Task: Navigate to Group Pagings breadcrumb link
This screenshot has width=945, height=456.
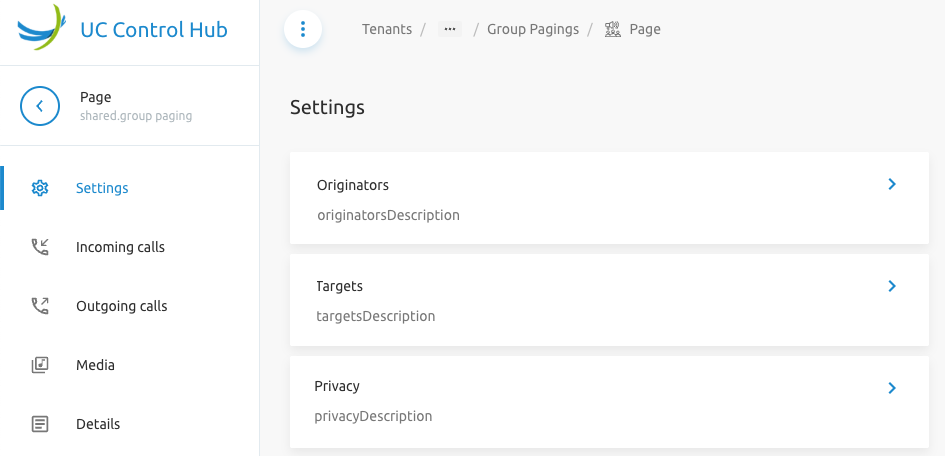Action: (x=533, y=29)
